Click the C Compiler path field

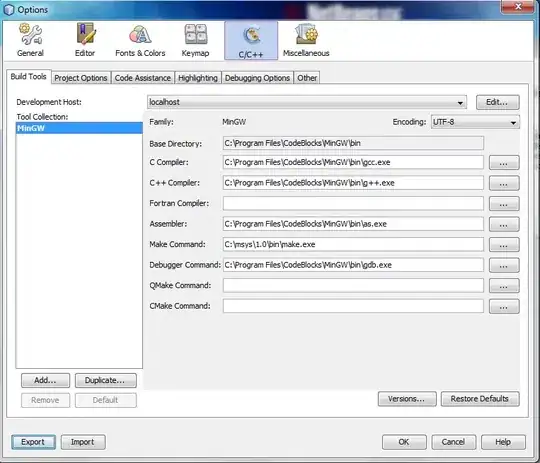[353, 162]
